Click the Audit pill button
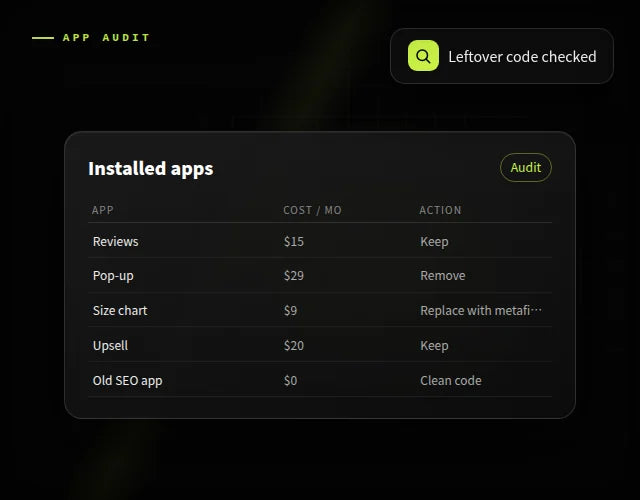This screenshot has height=500, width=640. (526, 167)
